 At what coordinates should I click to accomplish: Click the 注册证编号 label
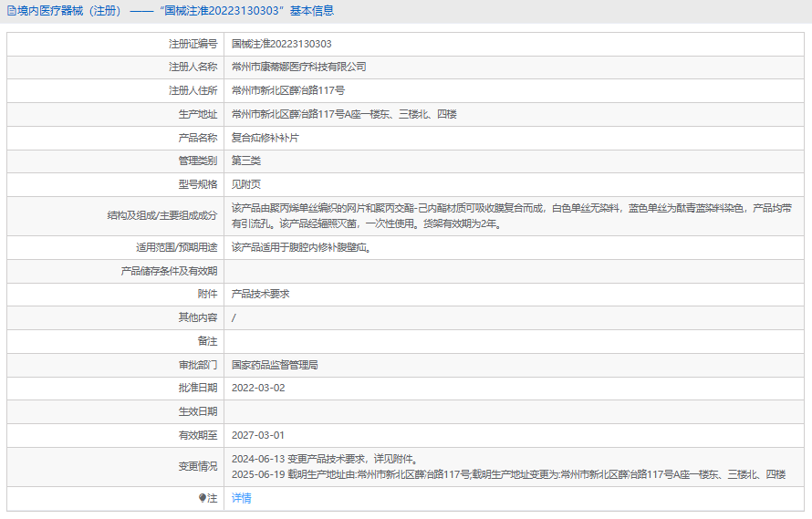coord(193,44)
